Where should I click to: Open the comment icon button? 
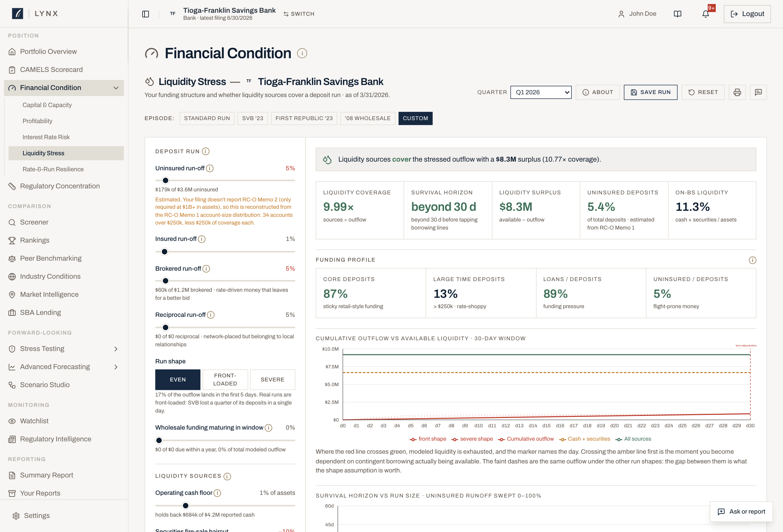click(x=758, y=92)
